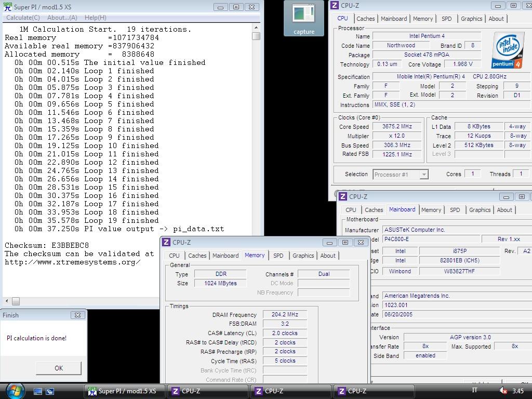Select SPD tab in Mainboard CPU-Z window
The height and width of the screenshot is (399, 532).
[455, 210]
